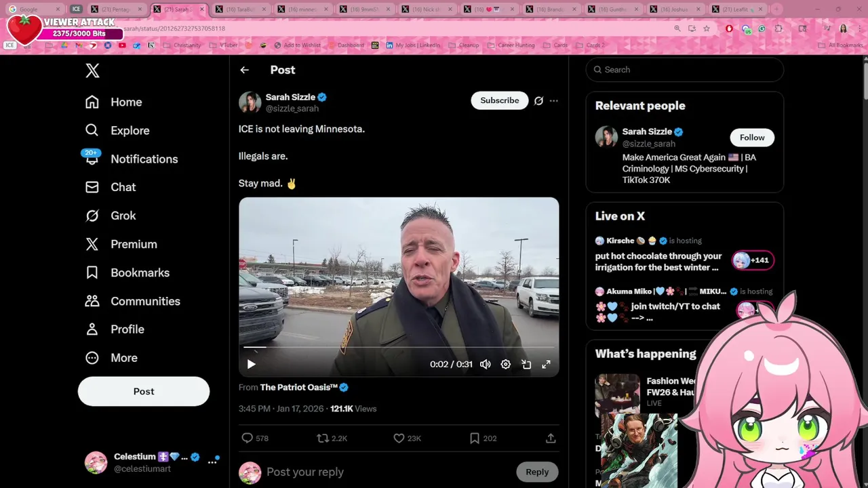Screen dimensions: 868x488
Task: Play the video
Action: (251, 364)
